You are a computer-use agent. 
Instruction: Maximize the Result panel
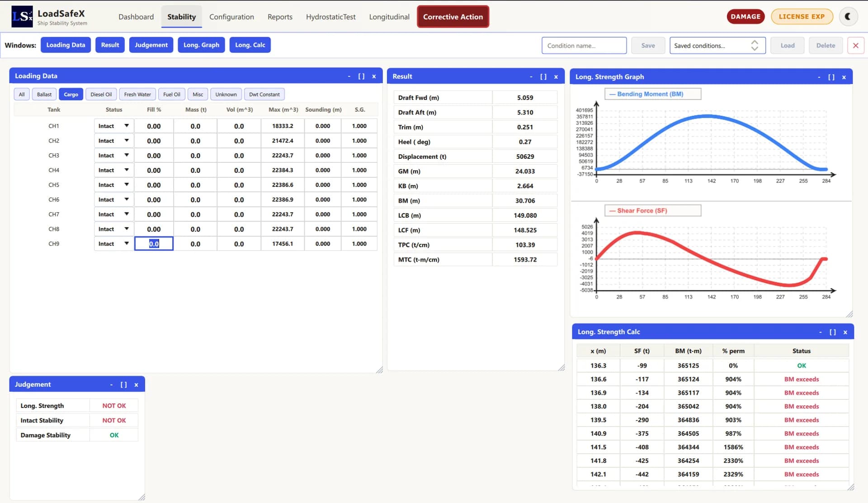point(543,77)
